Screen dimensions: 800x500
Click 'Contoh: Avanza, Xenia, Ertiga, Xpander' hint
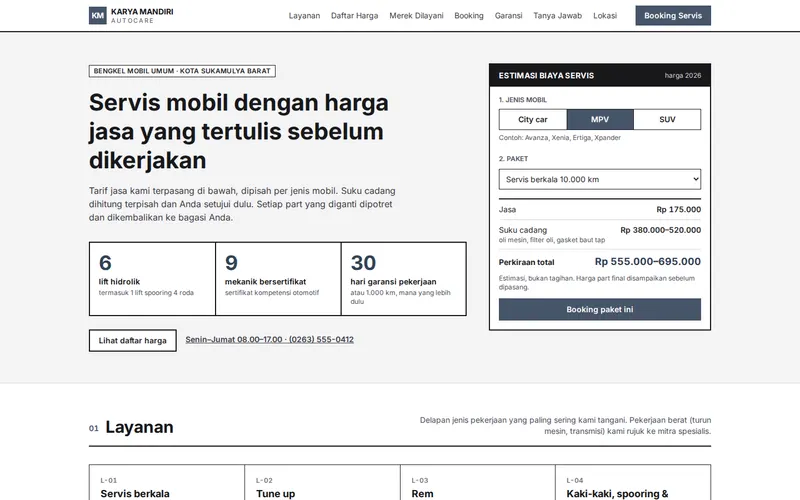tap(560, 138)
